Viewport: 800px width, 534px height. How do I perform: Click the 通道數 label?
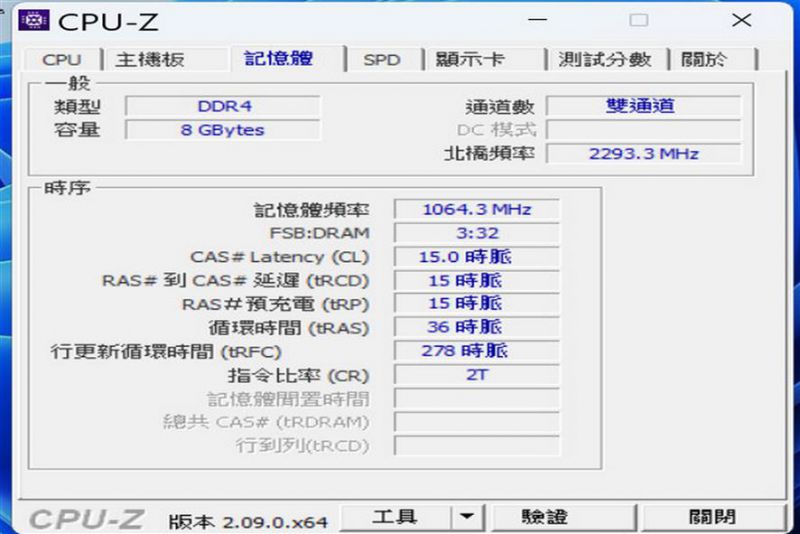(x=500, y=107)
